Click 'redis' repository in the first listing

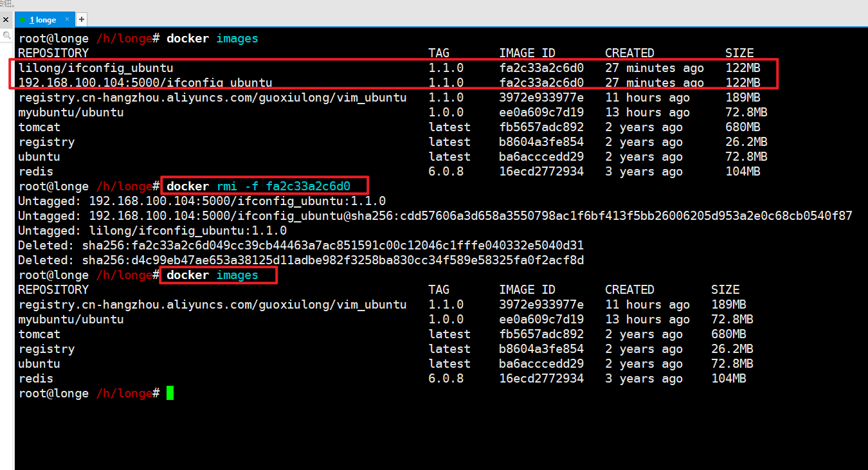(x=35, y=172)
